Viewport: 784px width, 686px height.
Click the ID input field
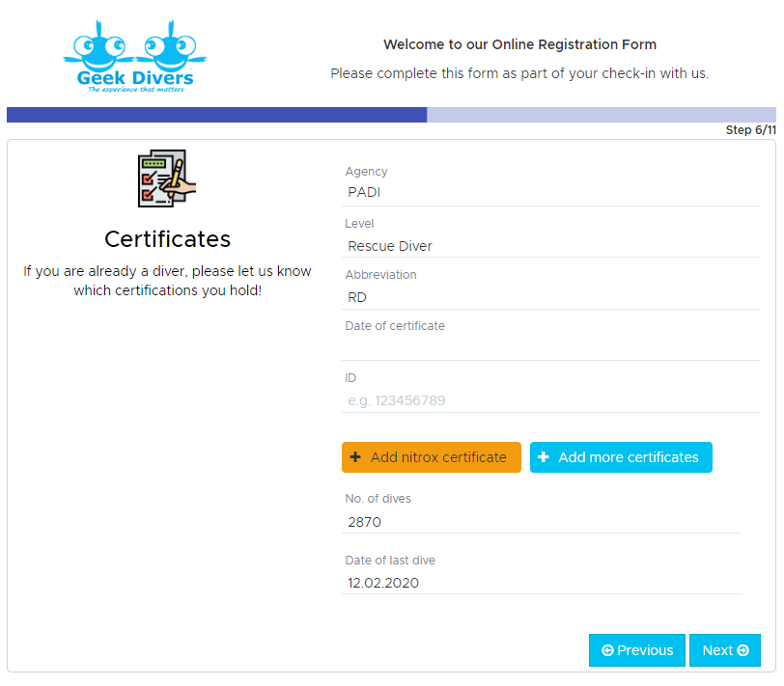point(551,400)
